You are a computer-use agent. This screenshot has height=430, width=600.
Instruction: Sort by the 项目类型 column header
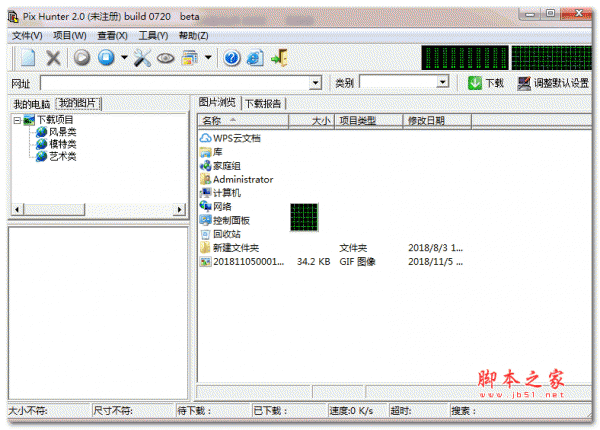pyautogui.click(x=368, y=121)
